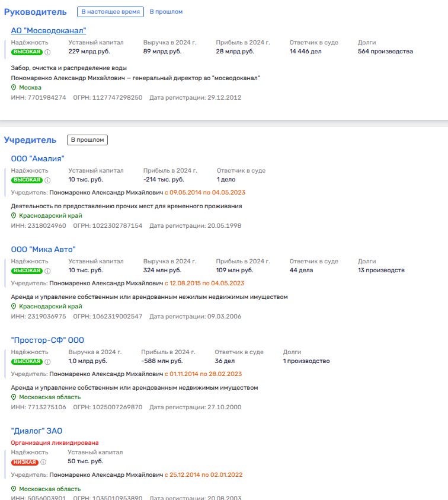The width and height of the screenshot is (448, 500).
Task: Click the Учредитель section heading
Action: pos(30,140)
